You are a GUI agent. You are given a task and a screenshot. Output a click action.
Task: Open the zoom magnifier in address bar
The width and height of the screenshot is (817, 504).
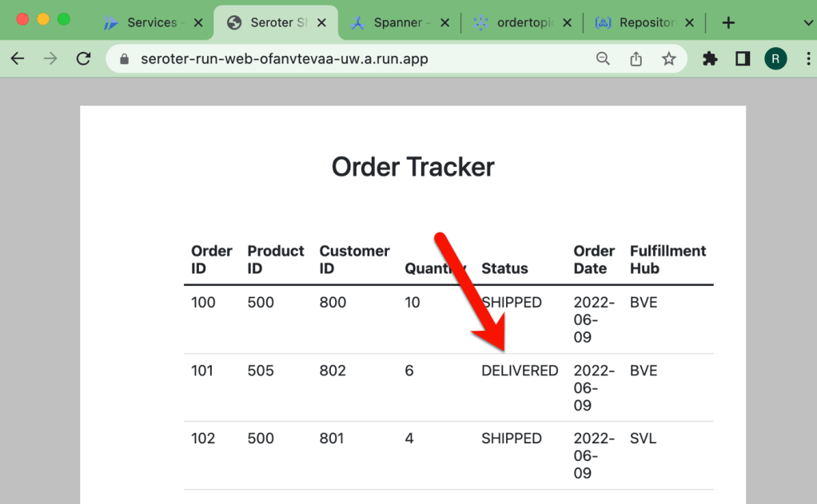coord(604,58)
